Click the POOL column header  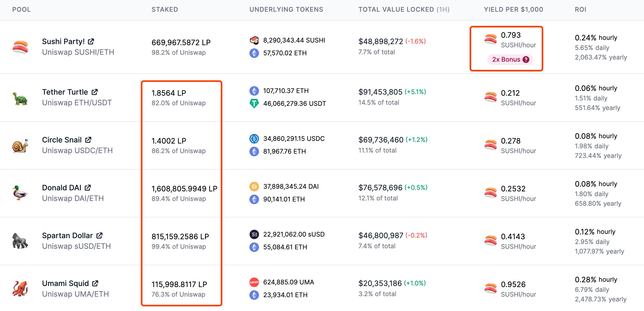[21, 9]
